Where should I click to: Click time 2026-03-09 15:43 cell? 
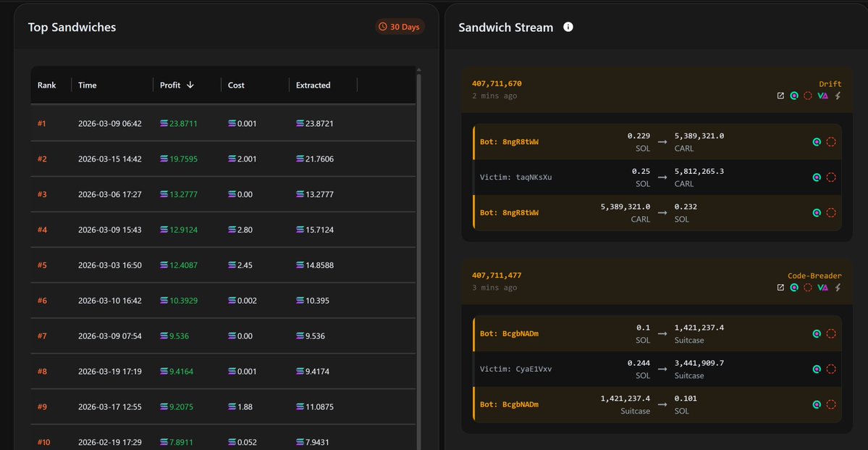tap(109, 230)
